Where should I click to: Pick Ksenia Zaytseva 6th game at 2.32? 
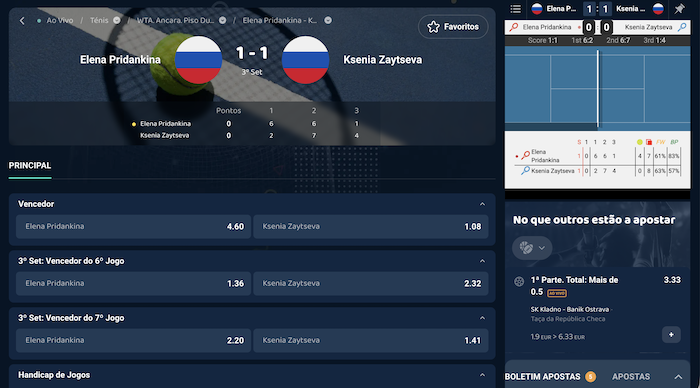point(371,284)
